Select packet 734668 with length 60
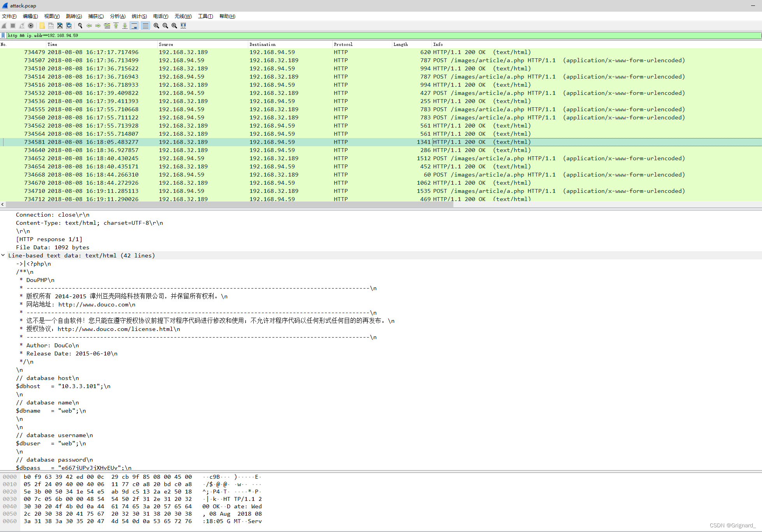 point(381,175)
